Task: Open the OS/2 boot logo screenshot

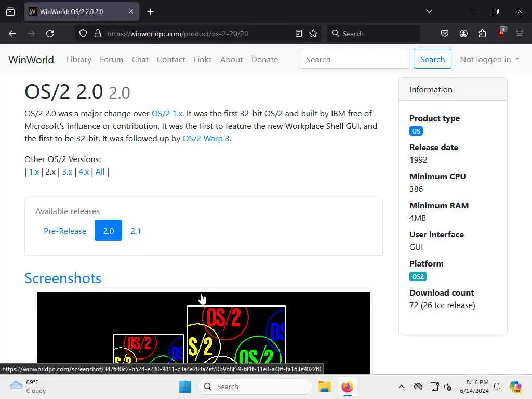Action: (x=204, y=333)
